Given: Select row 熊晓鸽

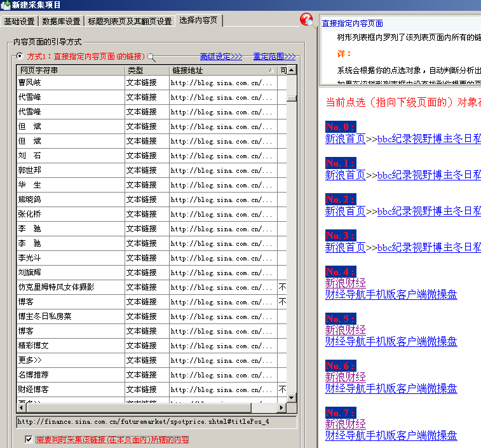Looking at the screenshot, I should (x=152, y=200).
